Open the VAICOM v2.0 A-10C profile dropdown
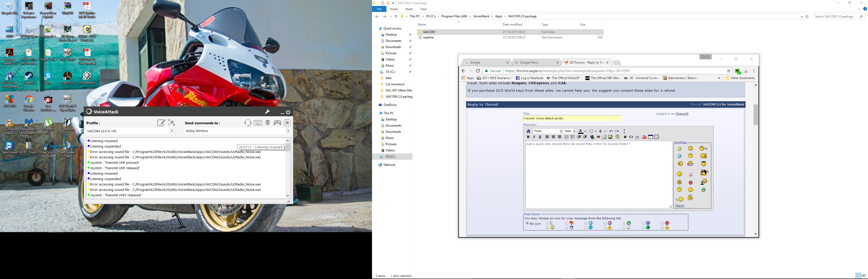 pyautogui.click(x=172, y=131)
